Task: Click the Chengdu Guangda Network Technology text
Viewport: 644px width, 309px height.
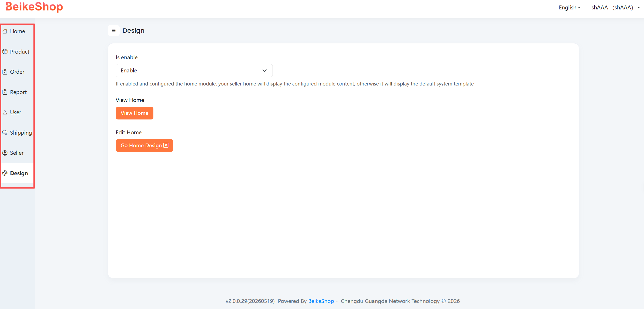Action: tap(390, 301)
